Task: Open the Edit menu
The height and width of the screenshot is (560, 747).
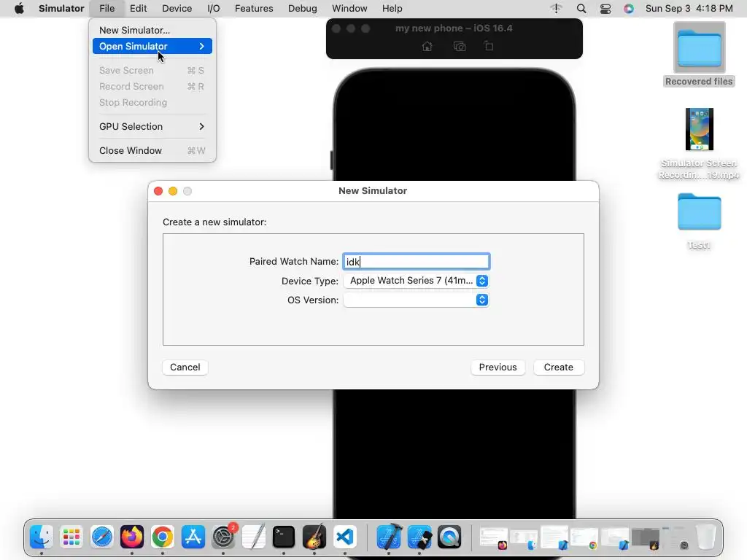Action: [138, 8]
